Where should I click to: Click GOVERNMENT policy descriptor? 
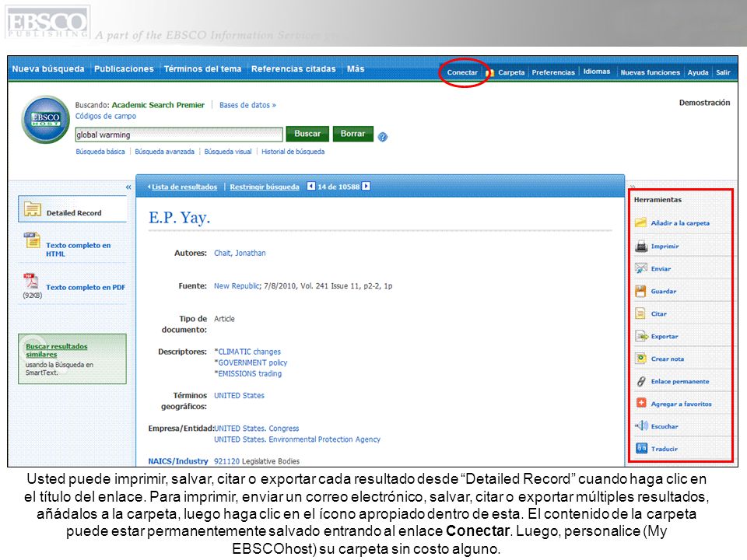click(252, 362)
